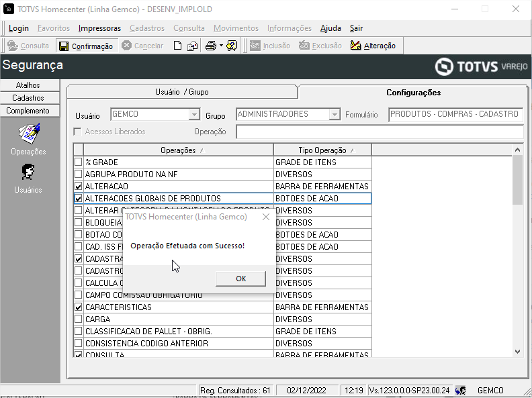Image resolution: width=532 pixels, height=398 pixels.
Task: Sort by the Operações column header
Action: tap(179, 150)
